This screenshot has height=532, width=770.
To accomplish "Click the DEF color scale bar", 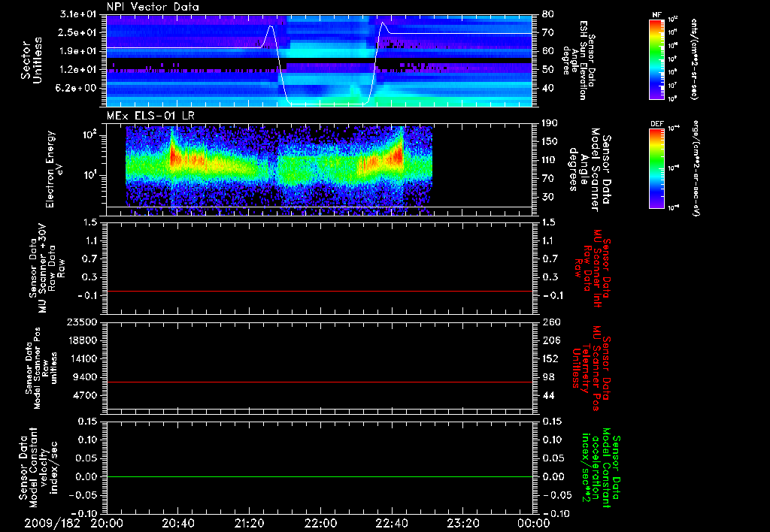I will tap(656, 168).
